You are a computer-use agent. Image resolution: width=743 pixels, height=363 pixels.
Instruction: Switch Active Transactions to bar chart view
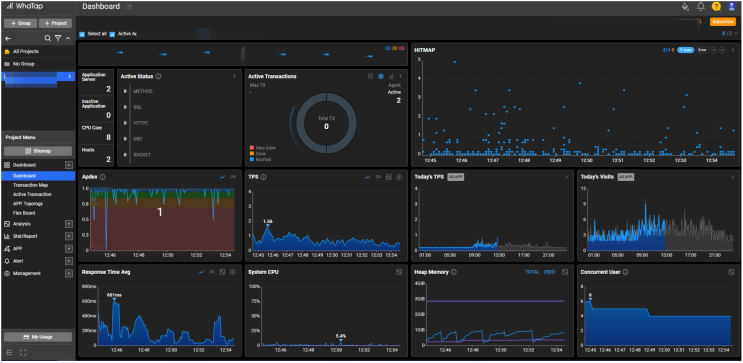click(x=391, y=76)
